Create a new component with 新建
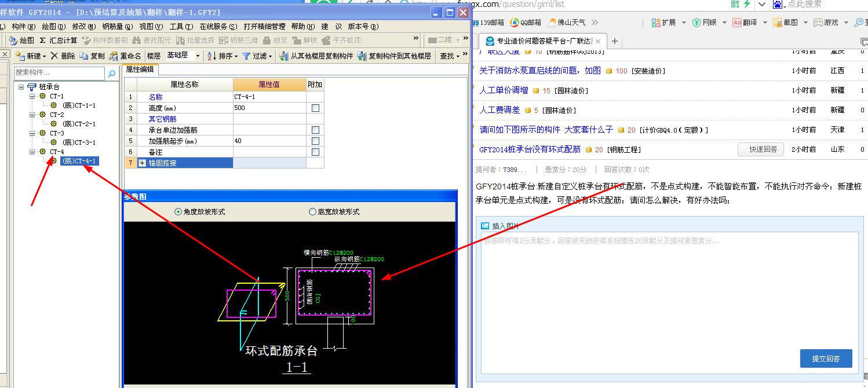 (x=30, y=56)
